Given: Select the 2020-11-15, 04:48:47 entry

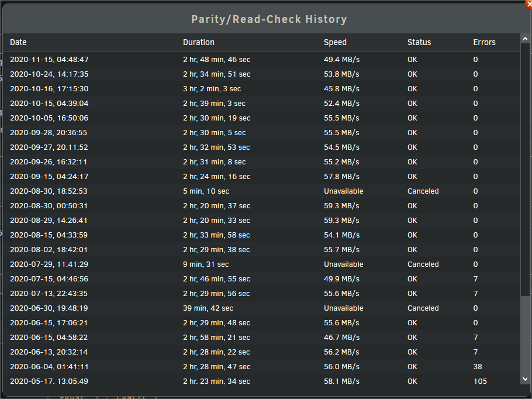Looking at the screenshot, I should tap(261, 60).
